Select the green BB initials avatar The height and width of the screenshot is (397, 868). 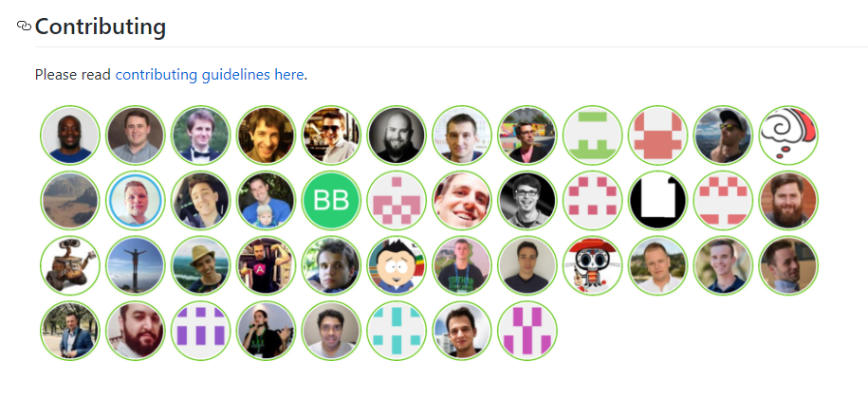tap(331, 200)
